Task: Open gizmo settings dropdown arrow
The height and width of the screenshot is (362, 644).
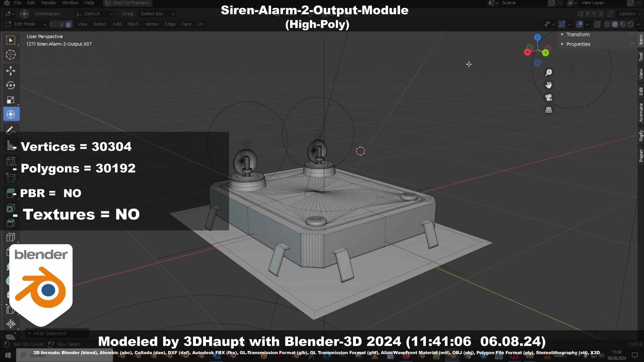Action: 570,24
